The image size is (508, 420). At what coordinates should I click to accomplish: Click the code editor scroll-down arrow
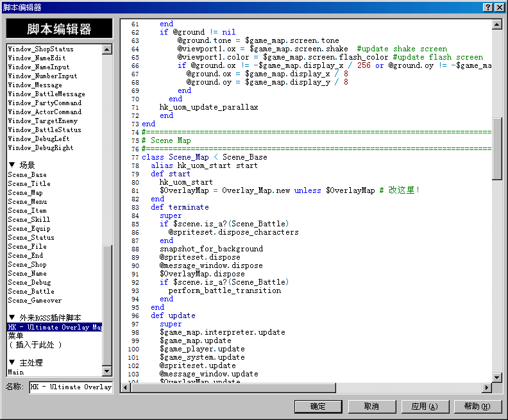coord(497,377)
